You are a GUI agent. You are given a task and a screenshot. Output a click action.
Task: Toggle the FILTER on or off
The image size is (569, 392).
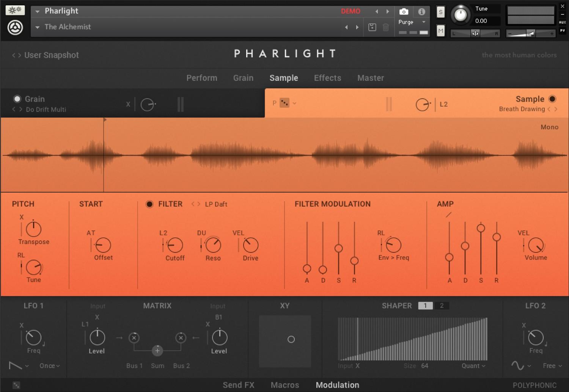[x=149, y=204]
